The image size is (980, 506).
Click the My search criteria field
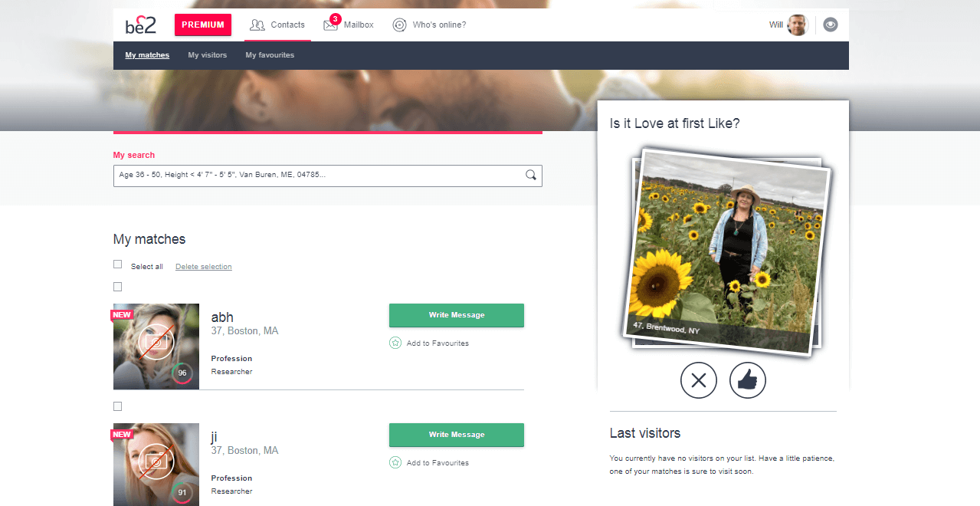[x=328, y=176]
